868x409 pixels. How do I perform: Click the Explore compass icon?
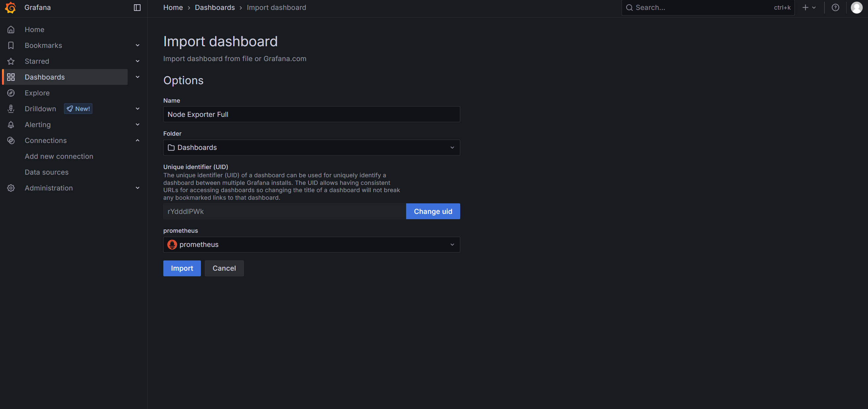(x=11, y=93)
